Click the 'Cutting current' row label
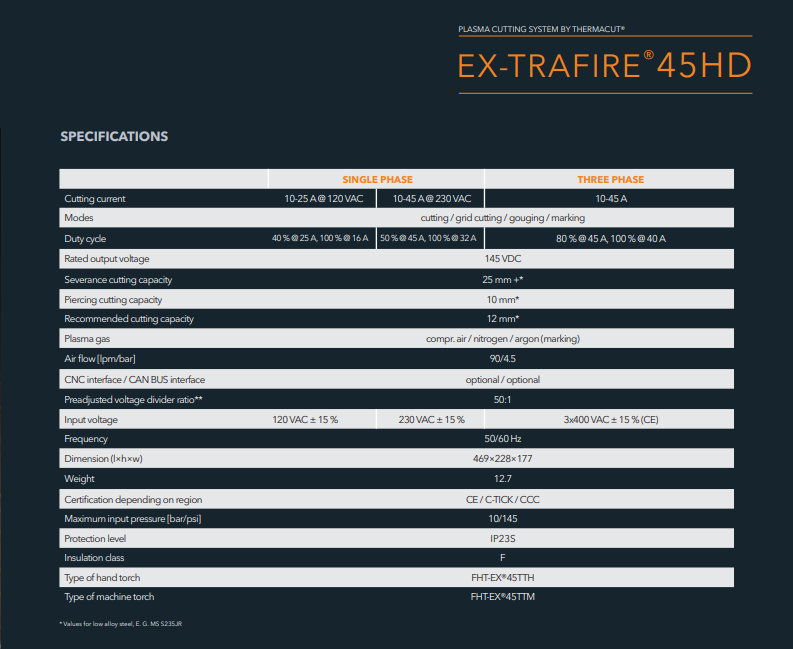 click(95, 199)
